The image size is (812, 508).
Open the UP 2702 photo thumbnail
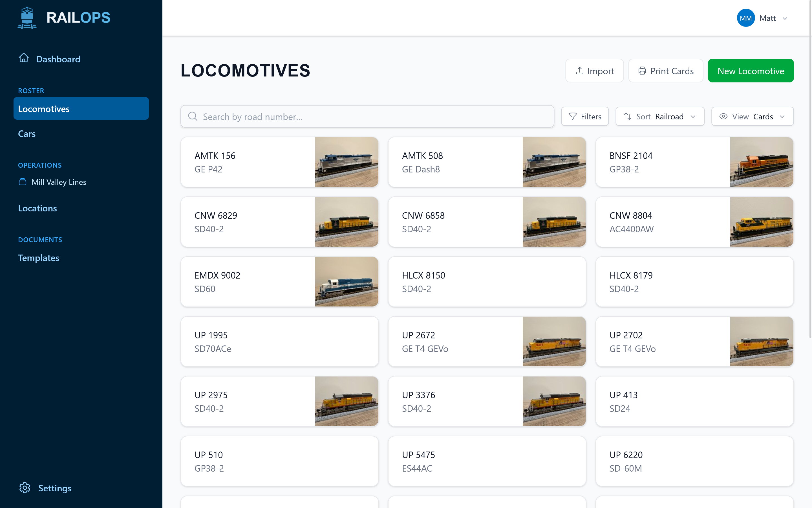pyautogui.click(x=762, y=341)
